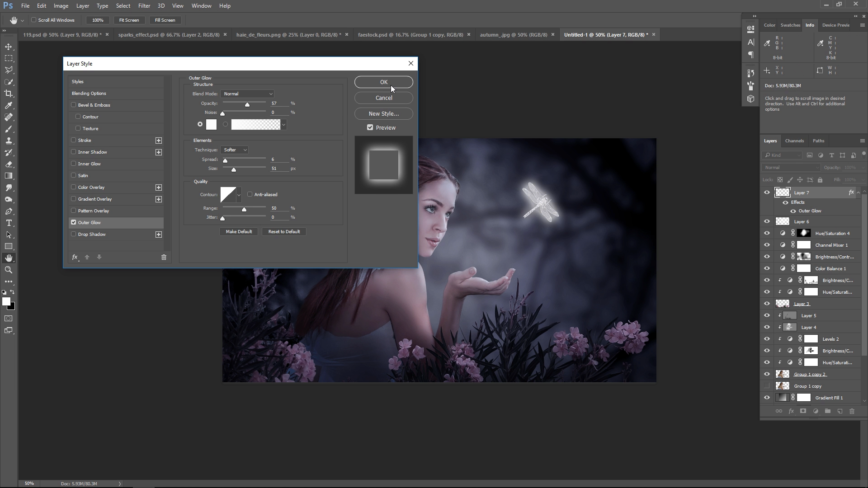Click the Fit Screen button
Viewport: 868px width, 488px height.
pyautogui.click(x=129, y=20)
